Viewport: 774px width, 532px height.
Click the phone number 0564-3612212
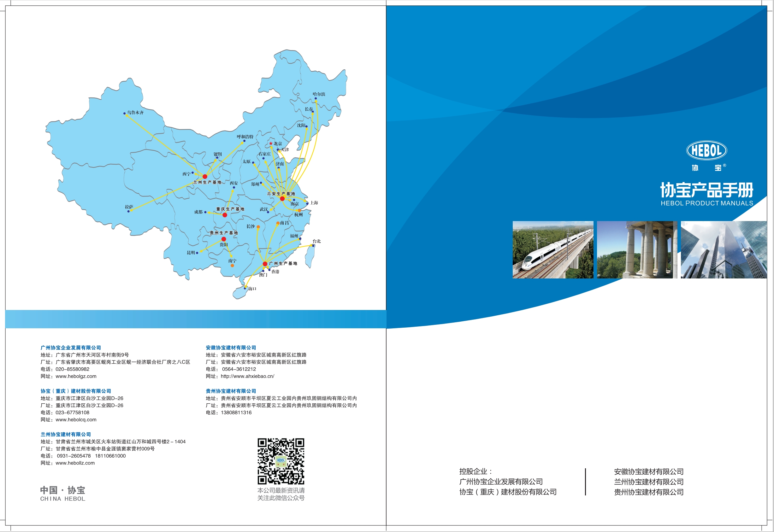click(239, 369)
